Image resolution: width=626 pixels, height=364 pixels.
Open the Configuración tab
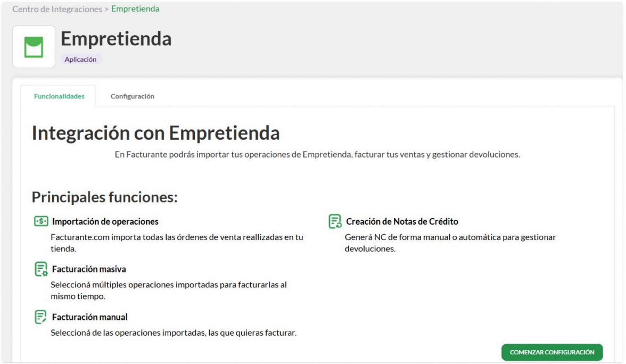tap(132, 96)
